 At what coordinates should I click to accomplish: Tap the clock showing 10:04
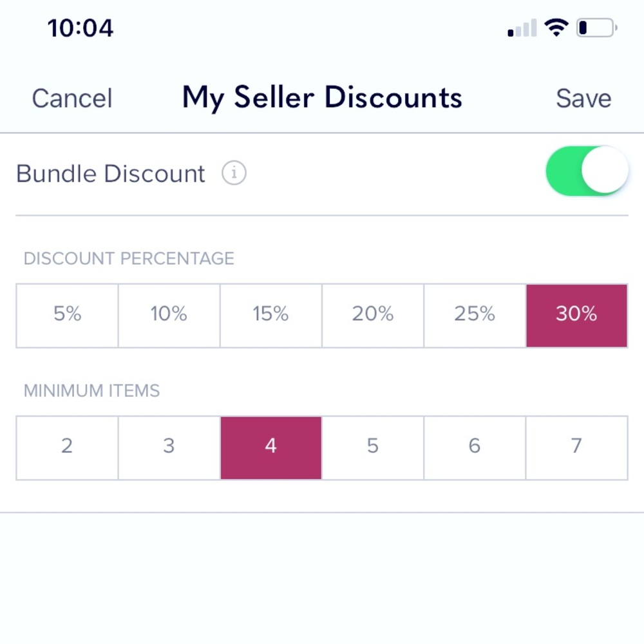tap(80, 28)
